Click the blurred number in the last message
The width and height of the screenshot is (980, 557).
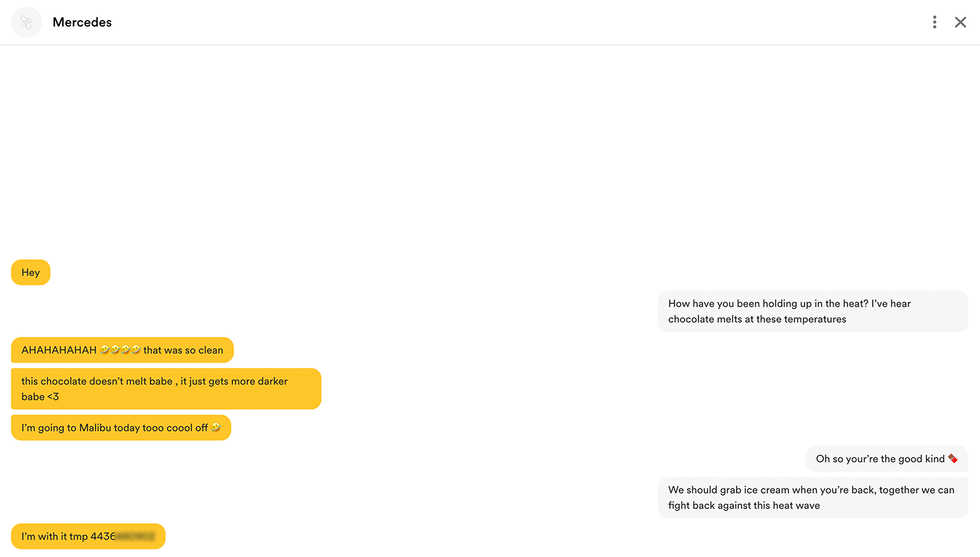135,536
